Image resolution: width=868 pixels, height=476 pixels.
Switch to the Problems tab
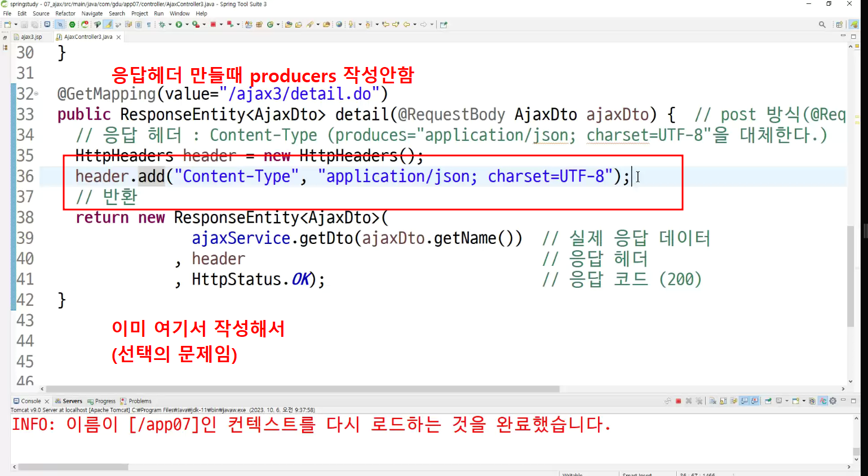tap(136, 401)
